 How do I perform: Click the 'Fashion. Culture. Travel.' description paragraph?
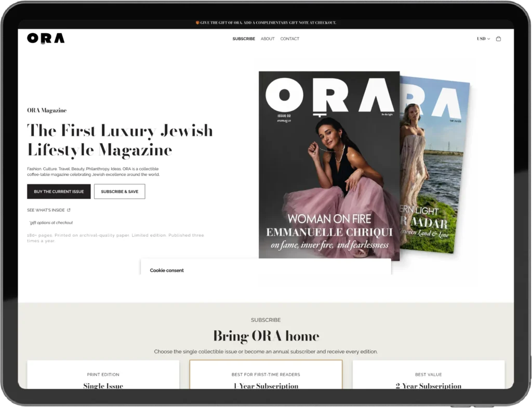coord(93,171)
